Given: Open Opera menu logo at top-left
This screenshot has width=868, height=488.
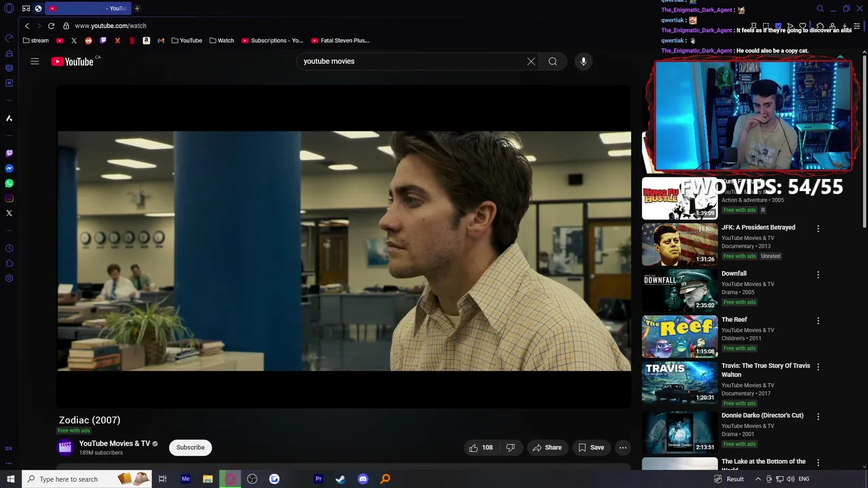Looking at the screenshot, I should coord(9,8).
